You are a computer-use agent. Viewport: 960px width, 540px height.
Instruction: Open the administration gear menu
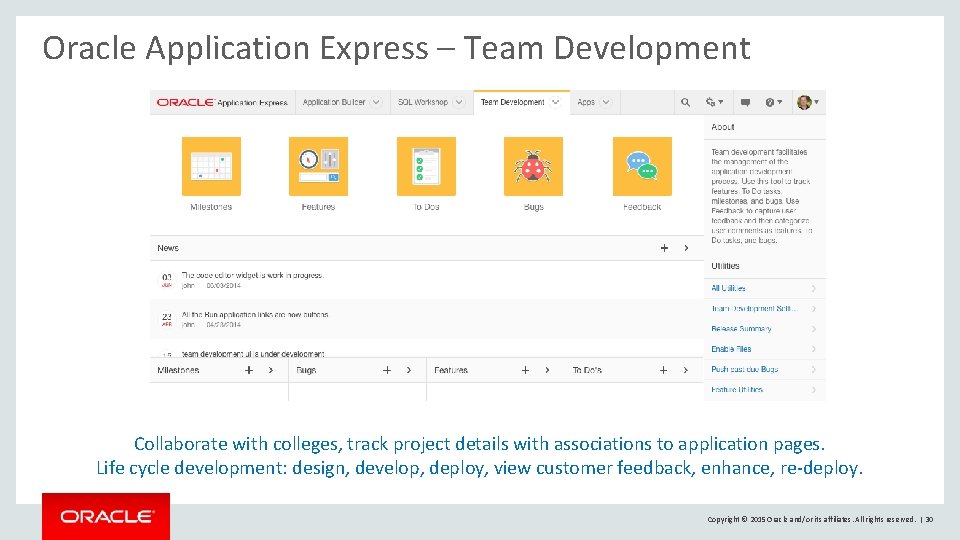click(x=714, y=102)
